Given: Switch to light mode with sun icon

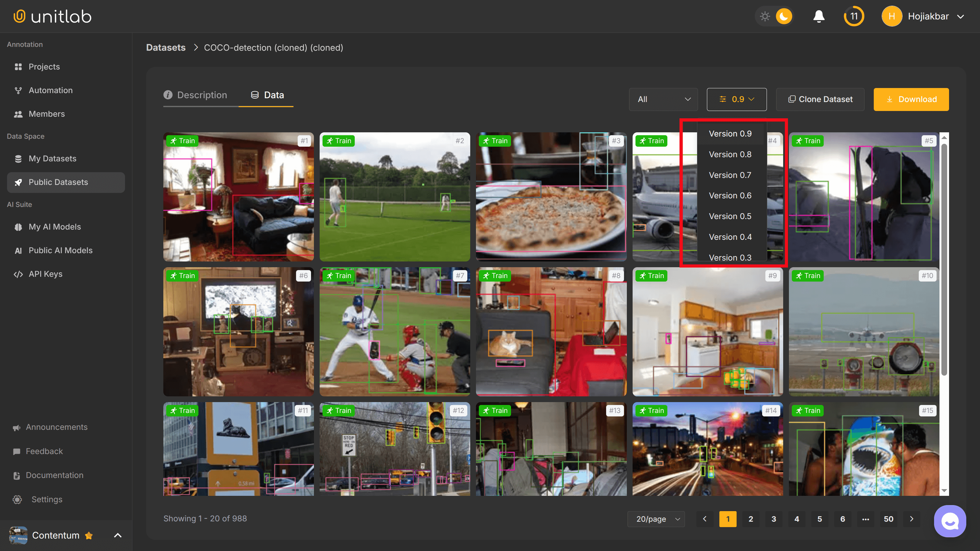Looking at the screenshot, I should (x=765, y=16).
